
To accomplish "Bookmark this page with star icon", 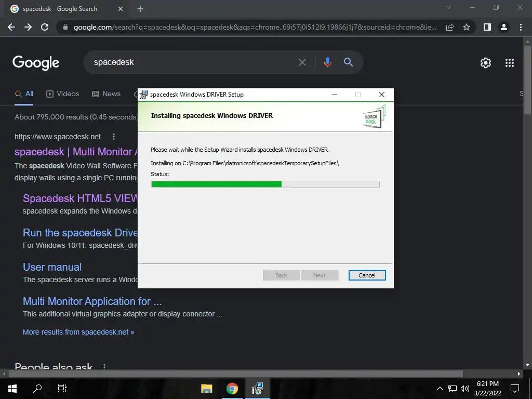I will pyautogui.click(x=467, y=27).
